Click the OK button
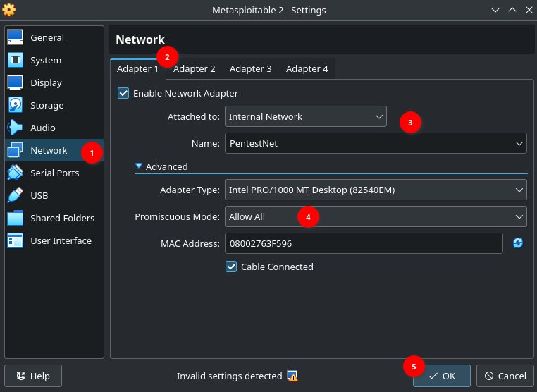This screenshot has height=392, width=537. [x=442, y=376]
